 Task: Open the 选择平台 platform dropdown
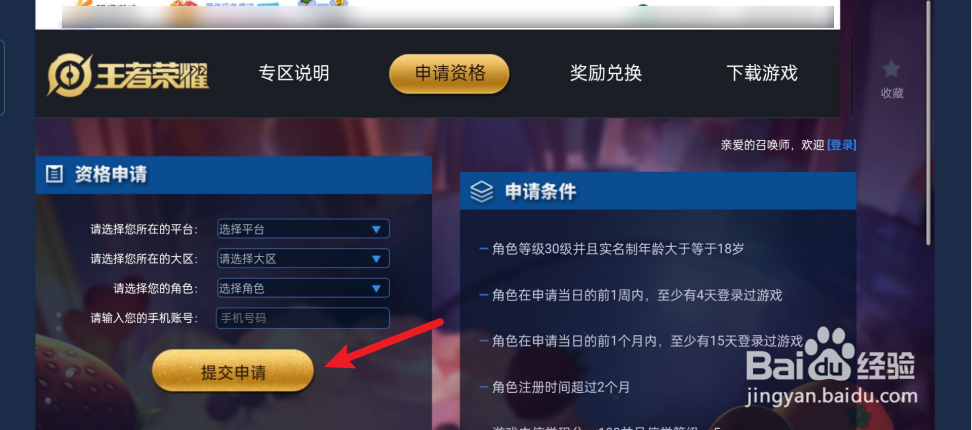pyautogui.click(x=303, y=229)
